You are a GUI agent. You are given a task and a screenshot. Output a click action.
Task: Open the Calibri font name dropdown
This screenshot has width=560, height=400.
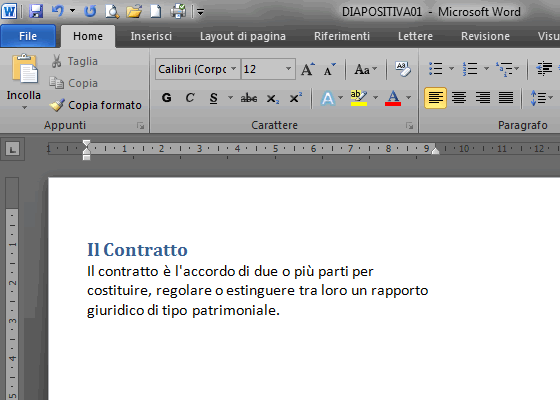pyautogui.click(x=234, y=69)
